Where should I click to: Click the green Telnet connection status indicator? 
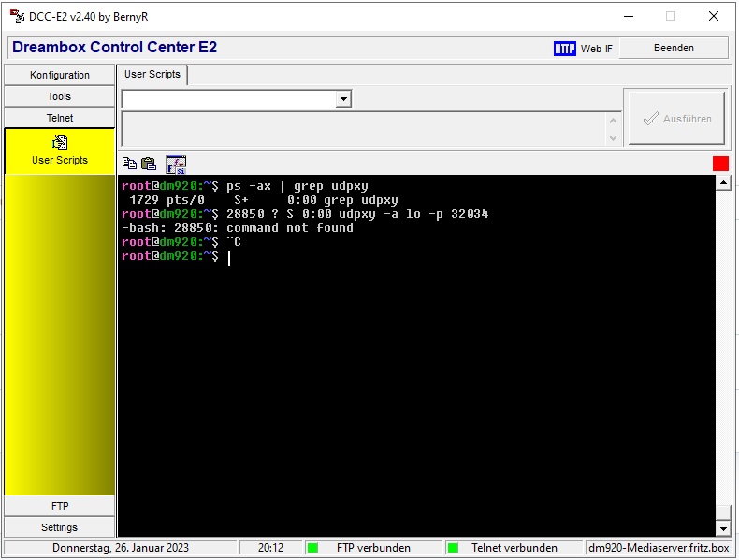tap(453, 548)
